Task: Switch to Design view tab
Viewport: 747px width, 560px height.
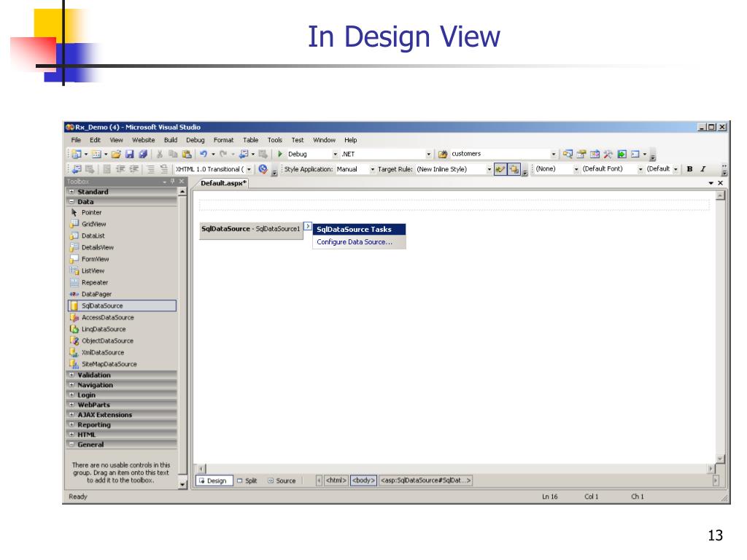Action: pyautogui.click(x=214, y=481)
